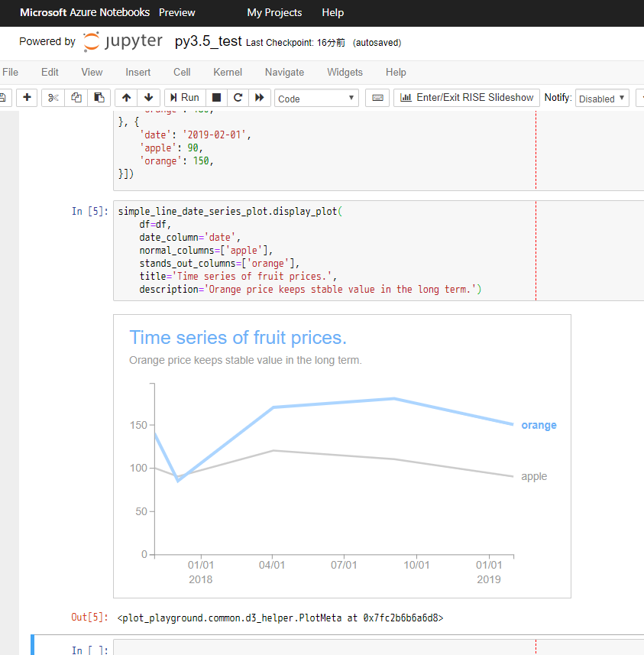Click Enter/Exit RISE Slideshow button
The image size is (644, 655).
coord(466,98)
